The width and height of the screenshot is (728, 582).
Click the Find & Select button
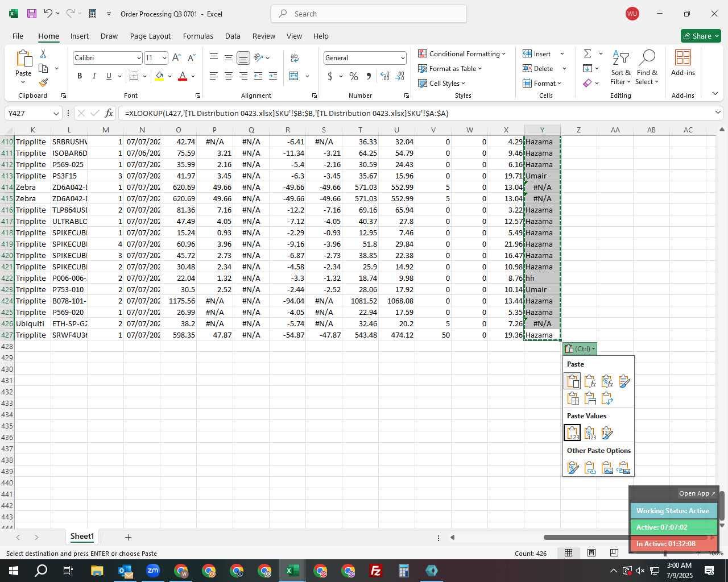[647, 68]
